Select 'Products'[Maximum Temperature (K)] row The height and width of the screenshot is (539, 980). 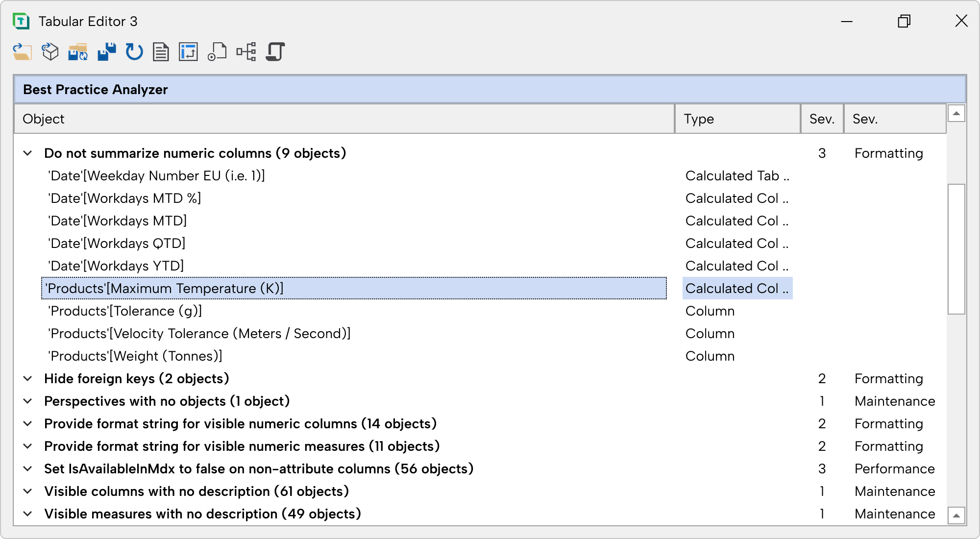354,289
